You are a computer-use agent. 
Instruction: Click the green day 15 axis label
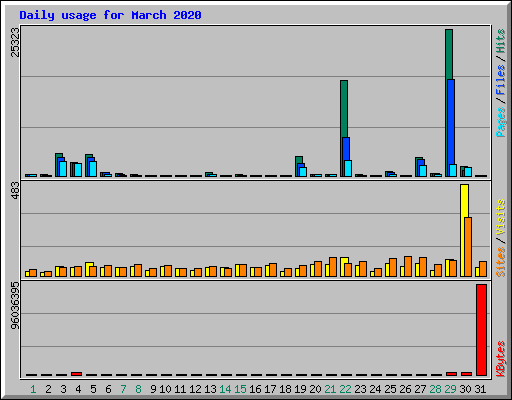pos(240,389)
